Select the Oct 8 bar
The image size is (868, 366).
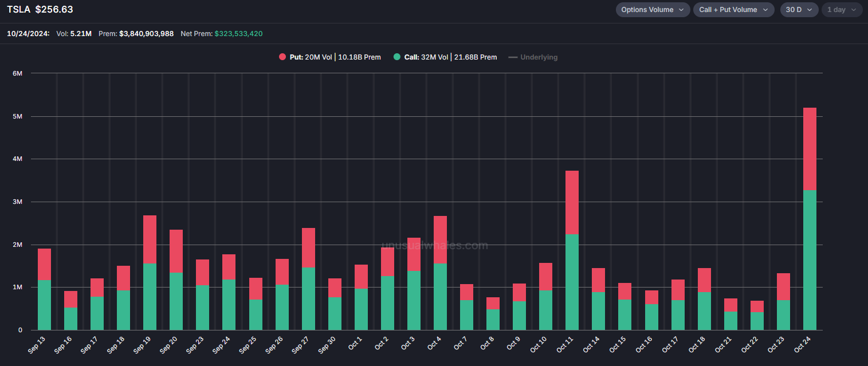pyautogui.click(x=493, y=313)
